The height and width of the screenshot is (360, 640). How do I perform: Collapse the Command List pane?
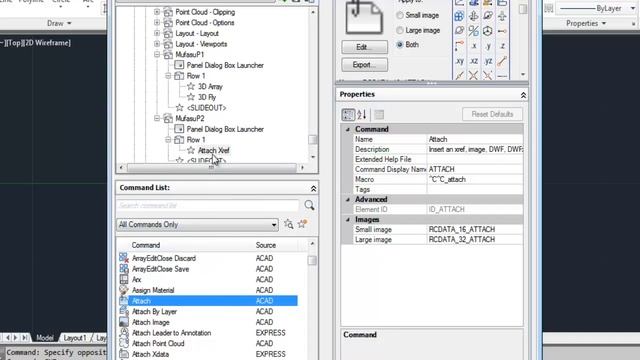coord(313,188)
